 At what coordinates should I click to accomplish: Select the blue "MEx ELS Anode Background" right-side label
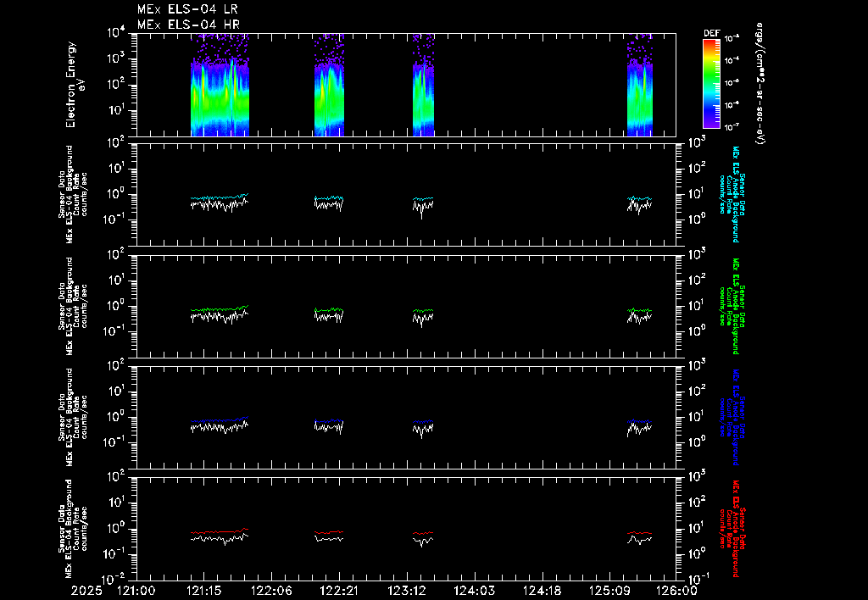pyautogui.click(x=735, y=417)
